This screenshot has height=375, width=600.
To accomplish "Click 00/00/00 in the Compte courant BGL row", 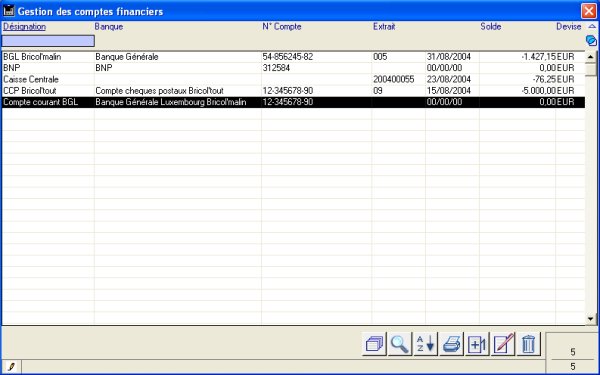I will [x=445, y=102].
